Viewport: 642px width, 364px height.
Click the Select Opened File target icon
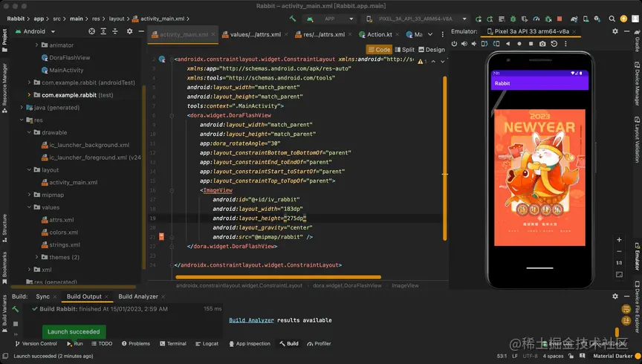pos(92,31)
